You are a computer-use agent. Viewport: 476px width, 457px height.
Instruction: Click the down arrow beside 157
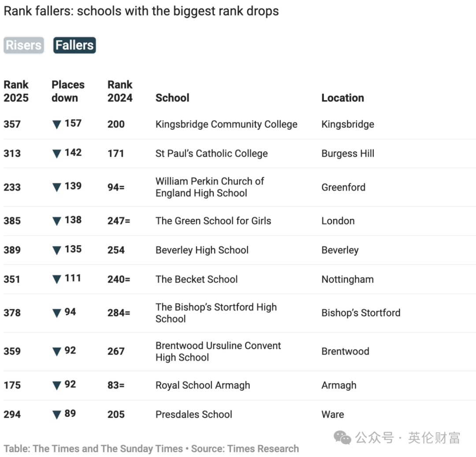[57, 124]
